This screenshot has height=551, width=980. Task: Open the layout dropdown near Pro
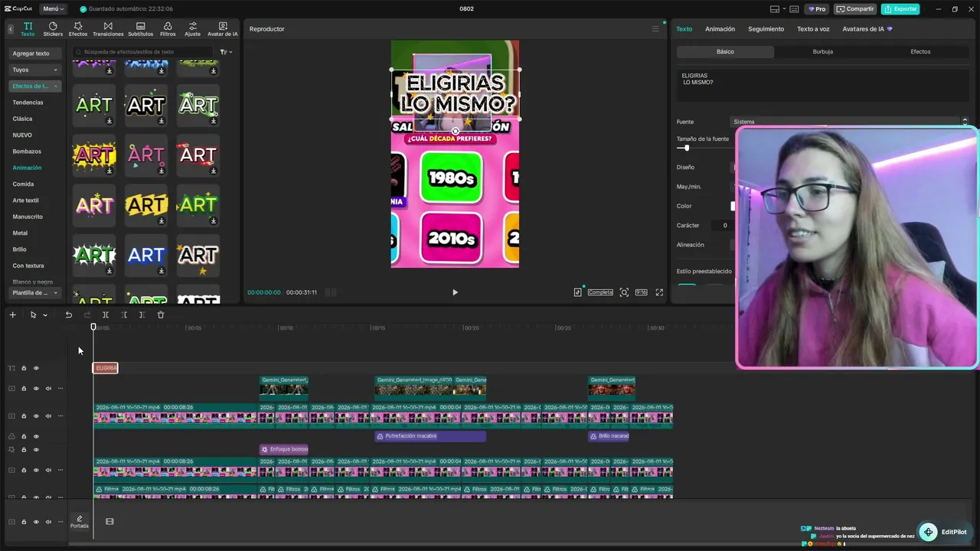(779, 9)
